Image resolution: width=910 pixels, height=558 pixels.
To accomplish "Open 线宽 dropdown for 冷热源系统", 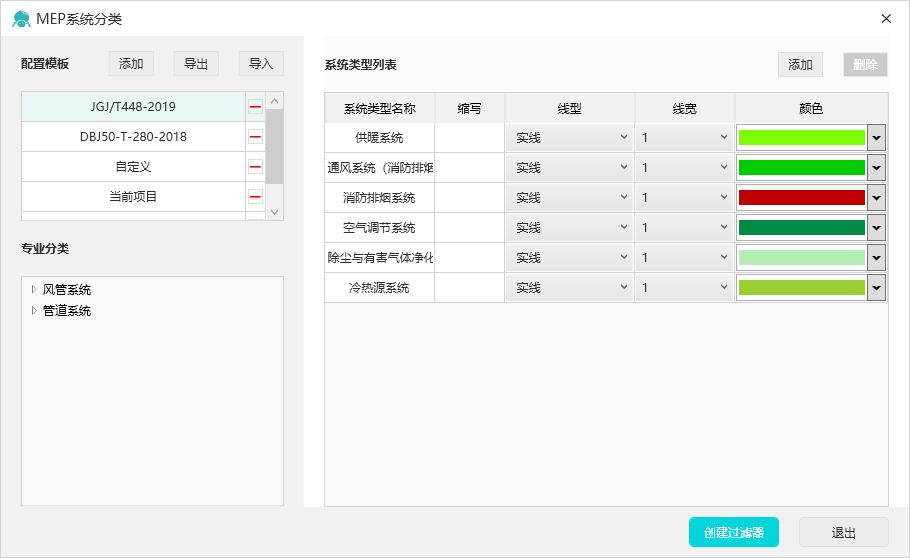I will coord(685,287).
